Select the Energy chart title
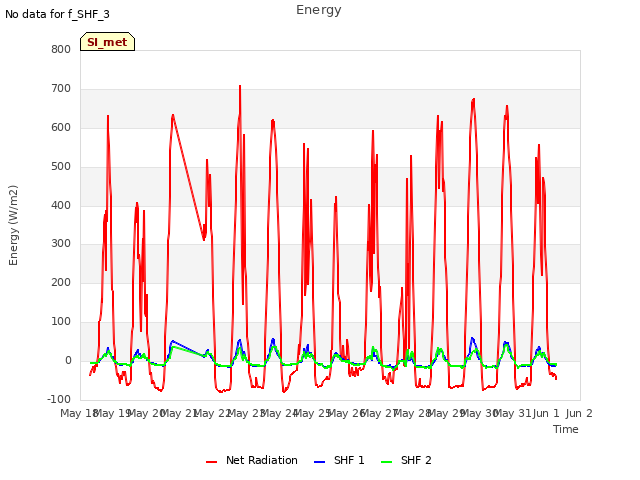Viewport: 640px width, 480px height. point(319,10)
